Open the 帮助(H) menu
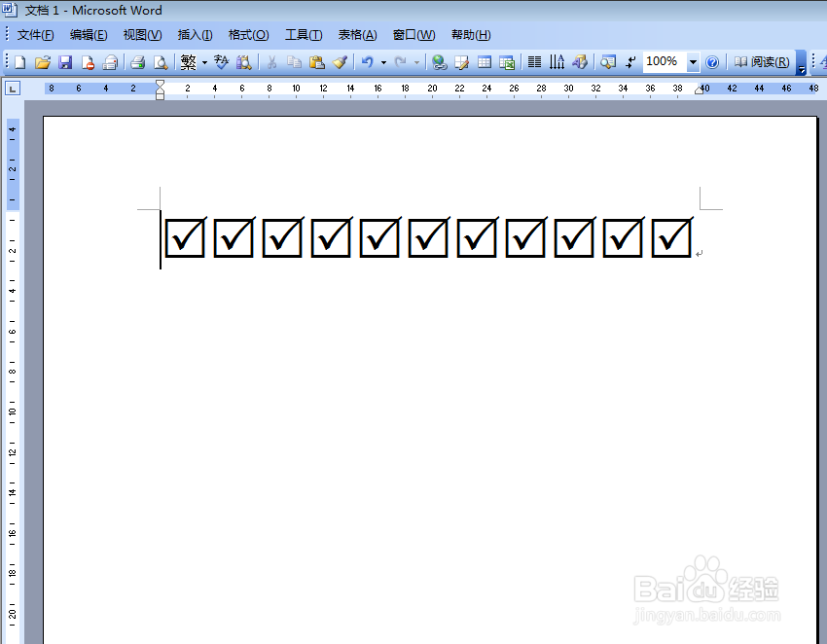The image size is (827, 644). pyautogui.click(x=471, y=35)
